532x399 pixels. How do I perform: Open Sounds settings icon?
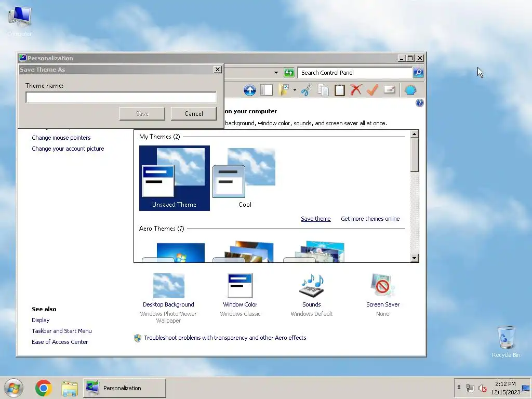pyautogui.click(x=312, y=286)
